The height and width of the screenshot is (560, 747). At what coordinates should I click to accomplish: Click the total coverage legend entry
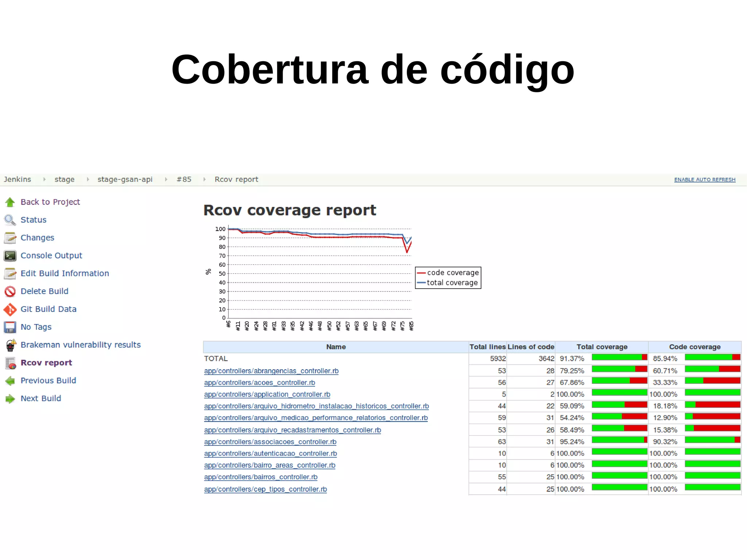448,283
